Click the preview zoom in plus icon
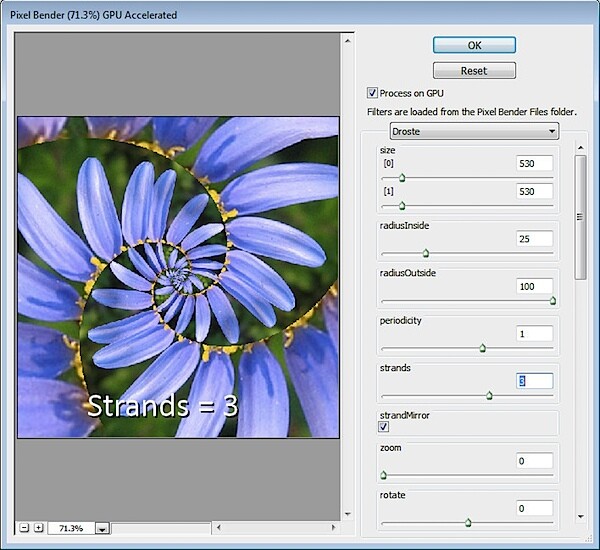The image size is (600, 550). pos(38,528)
